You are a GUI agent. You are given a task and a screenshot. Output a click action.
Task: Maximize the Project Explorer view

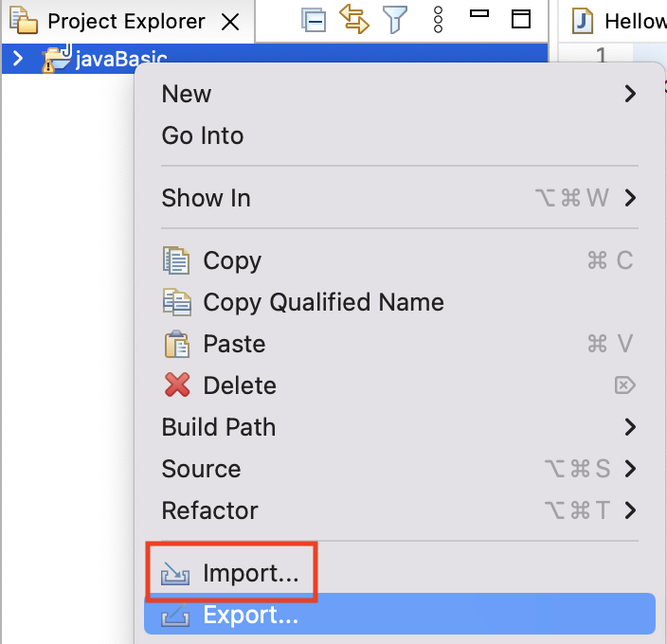pos(521,19)
